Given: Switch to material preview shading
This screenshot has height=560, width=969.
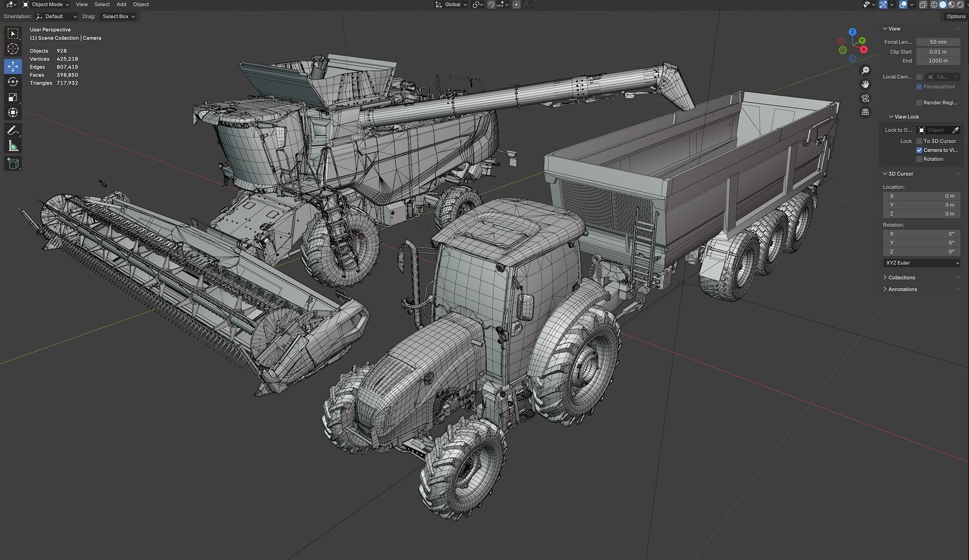Looking at the screenshot, I should coord(951,5).
